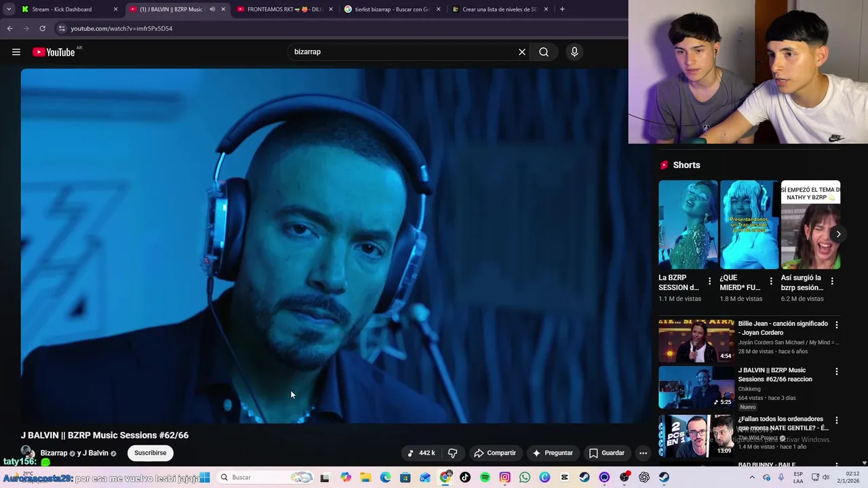Open TikTok from the taskbar
The image size is (868, 488).
coord(465,477)
